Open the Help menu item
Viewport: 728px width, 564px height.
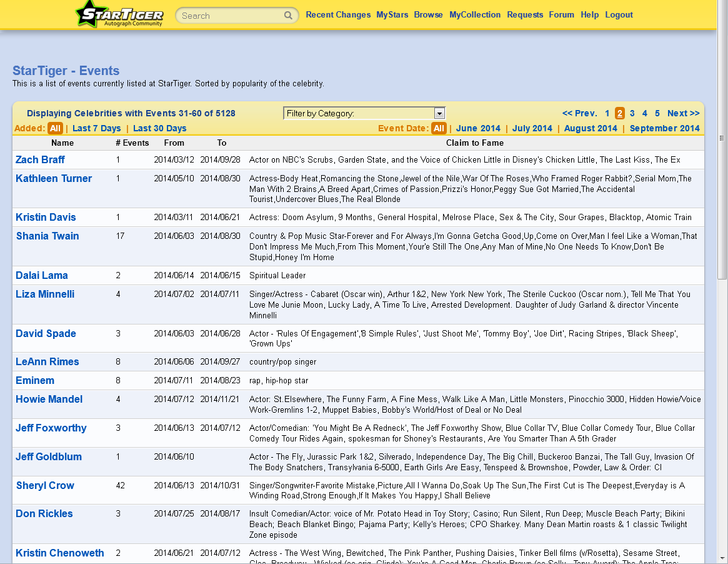point(590,14)
